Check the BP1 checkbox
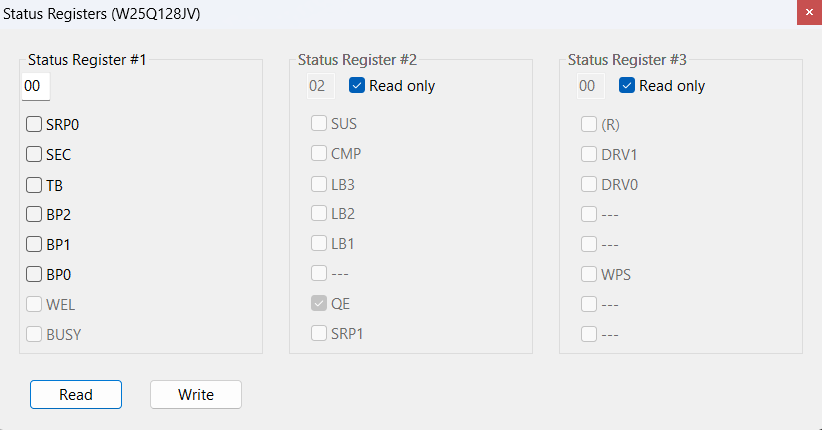822x430 pixels. [34, 244]
